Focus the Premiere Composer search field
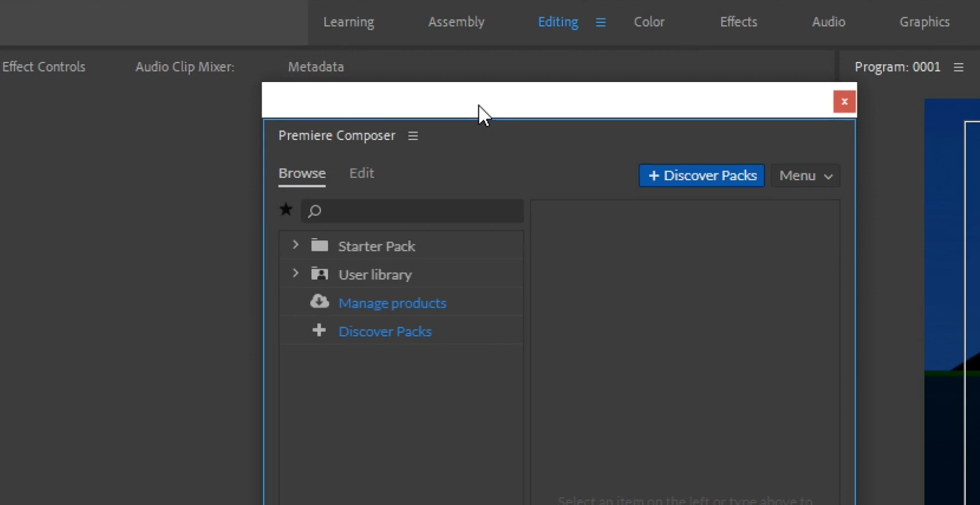980x505 pixels. [412, 211]
